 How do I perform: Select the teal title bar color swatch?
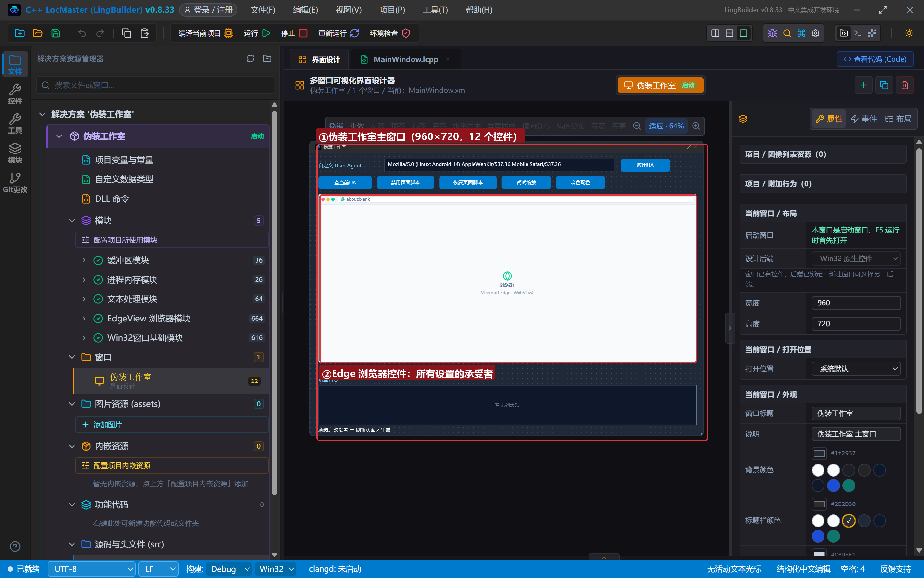(x=833, y=537)
